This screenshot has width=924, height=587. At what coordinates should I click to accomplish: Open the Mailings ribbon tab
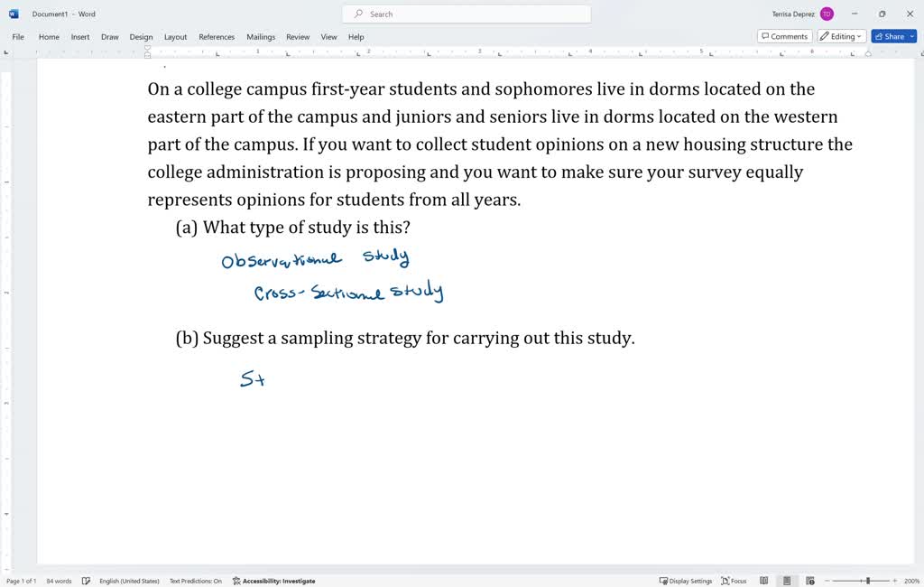[x=260, y=37]
